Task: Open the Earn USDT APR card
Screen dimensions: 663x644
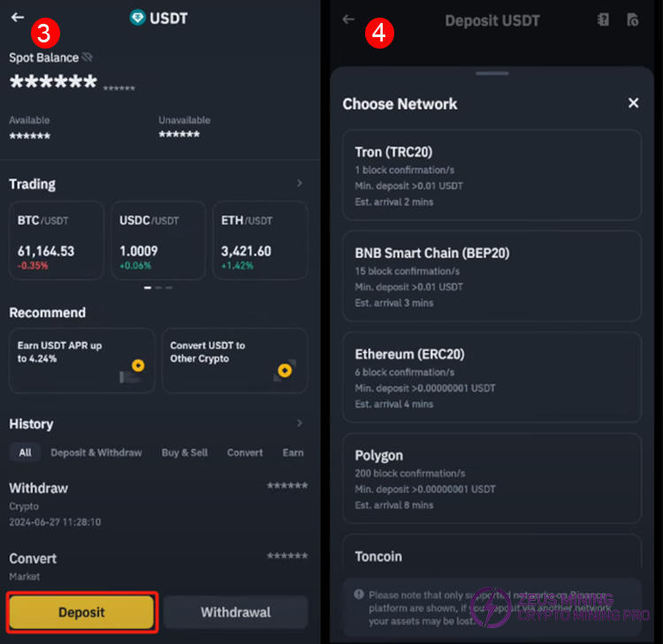Action: coord(82,361)
